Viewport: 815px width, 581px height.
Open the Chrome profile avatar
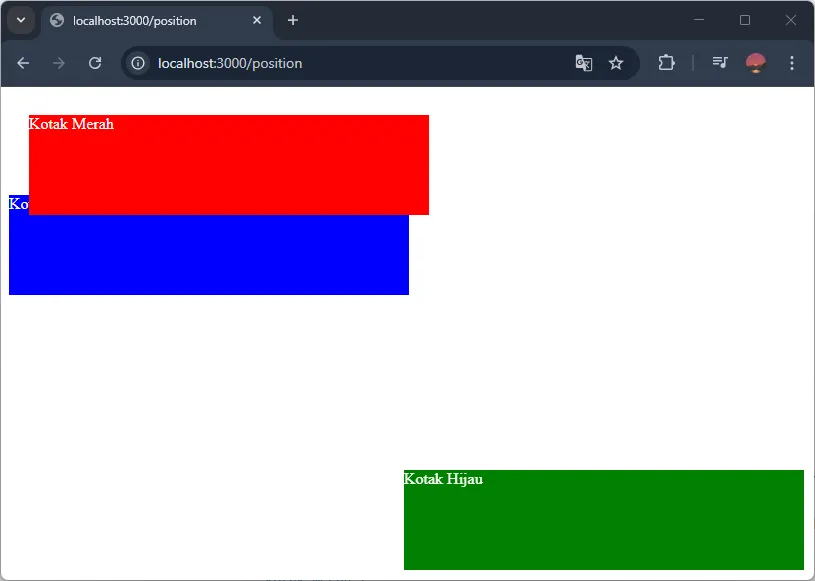(x=755, y=63)
